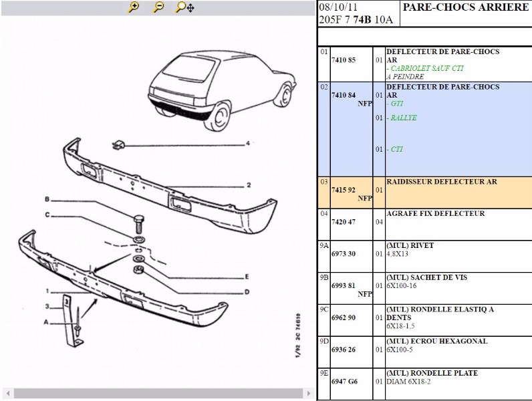Select part number 6962 90 rondelle elastique
532x401 pixels.
coord(344,317)
